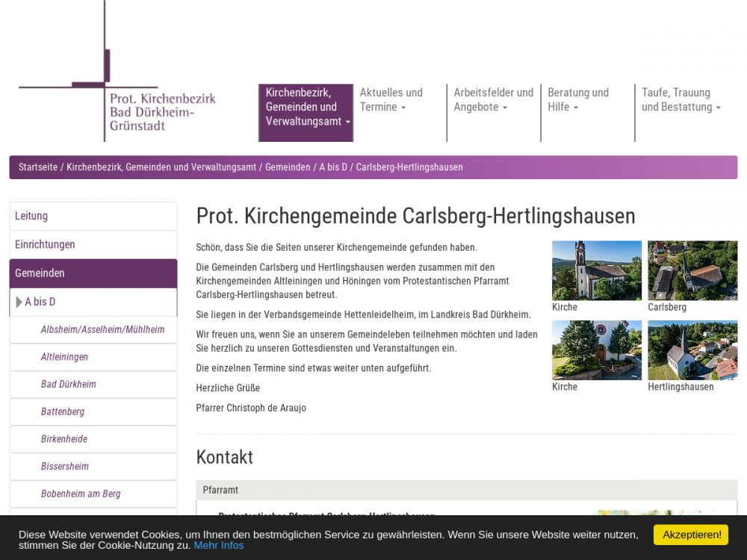Select Altleiningen from the community list
The width and height of the screenshot is (747, 560).
64,357
